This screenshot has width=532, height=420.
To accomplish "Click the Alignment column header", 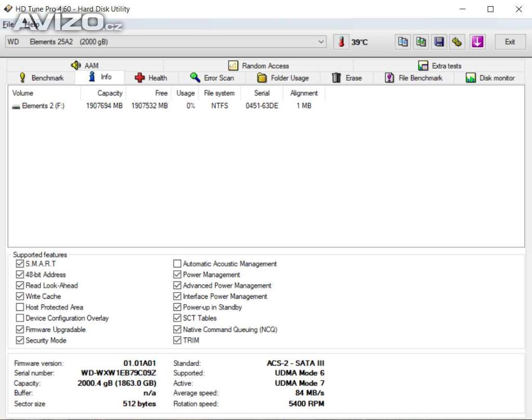I will (x=304, y=93).
